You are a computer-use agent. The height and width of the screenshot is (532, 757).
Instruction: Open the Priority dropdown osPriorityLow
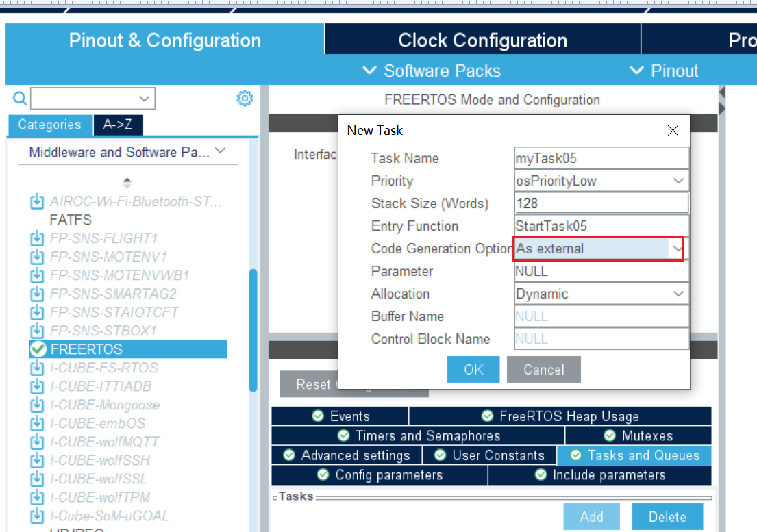(601, 181)
